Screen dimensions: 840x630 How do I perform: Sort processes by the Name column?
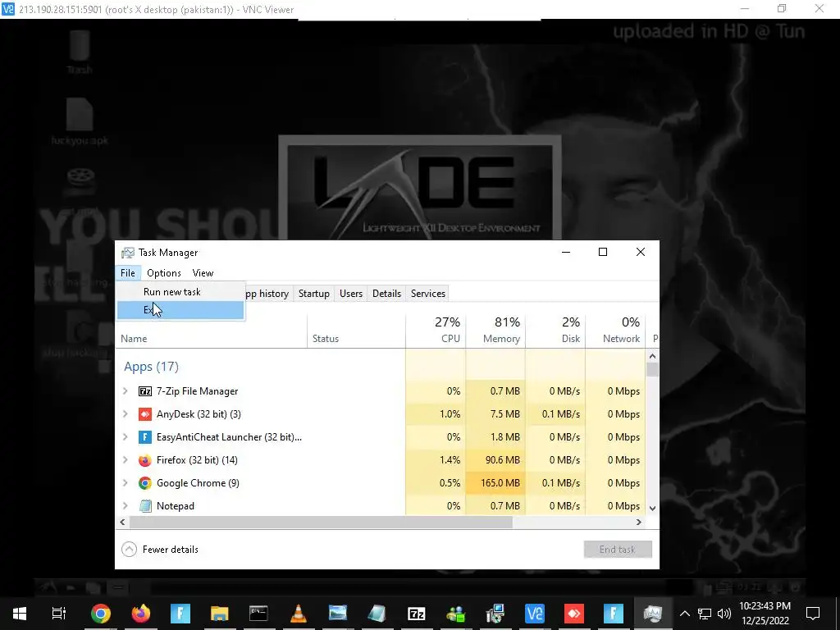211,330
